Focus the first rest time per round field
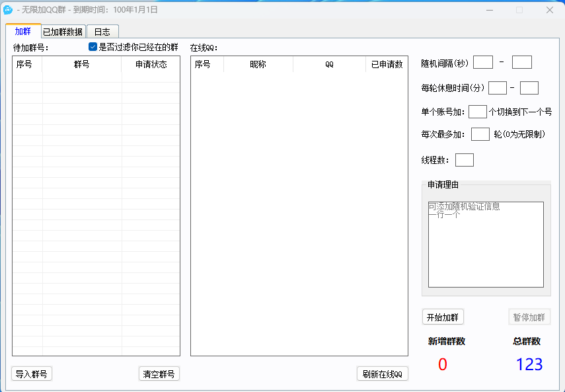This screenshot has height=392, width=565. click(498, 88)
